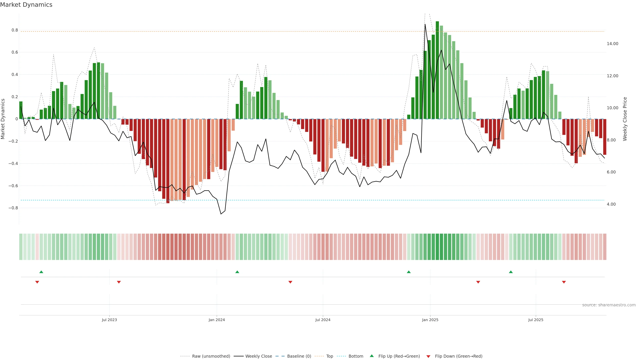Toggle the Flip Down (Green→Red) legend entry
Viewport: 644px width, 362px height.
pyautogui.click(x=459, y=356)
